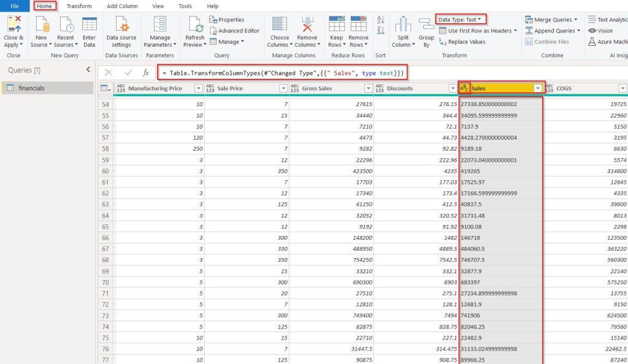Open Sales column filter dropdown

click(538, 88)
